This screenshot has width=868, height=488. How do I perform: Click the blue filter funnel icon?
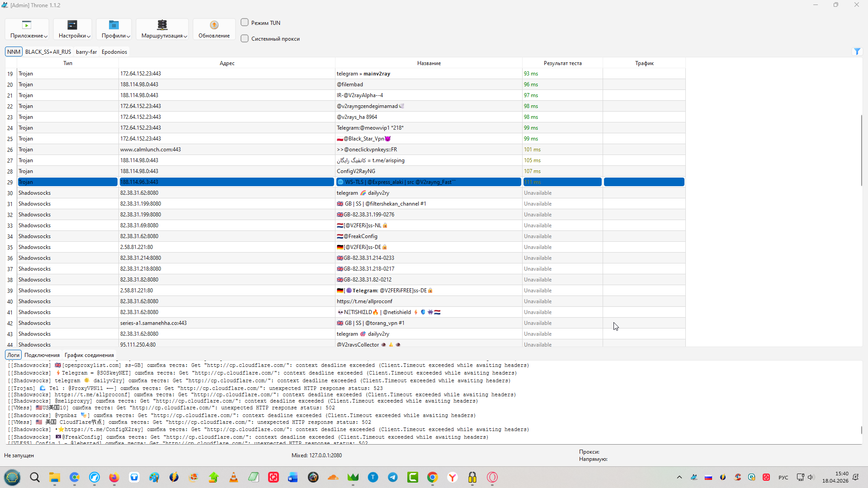click(857, 52)
